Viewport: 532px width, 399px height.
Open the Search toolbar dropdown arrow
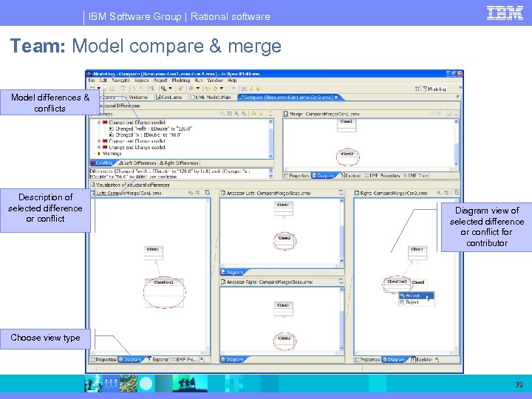171,89
